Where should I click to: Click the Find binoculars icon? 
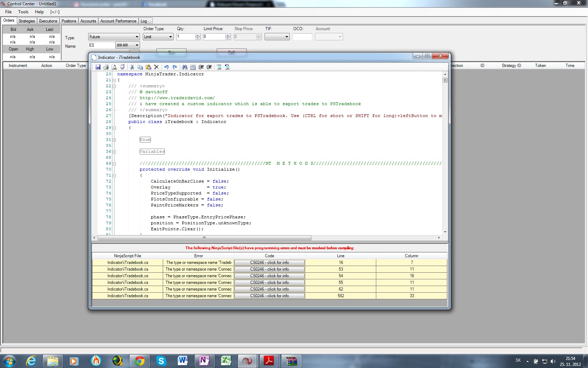pos(184,67)
